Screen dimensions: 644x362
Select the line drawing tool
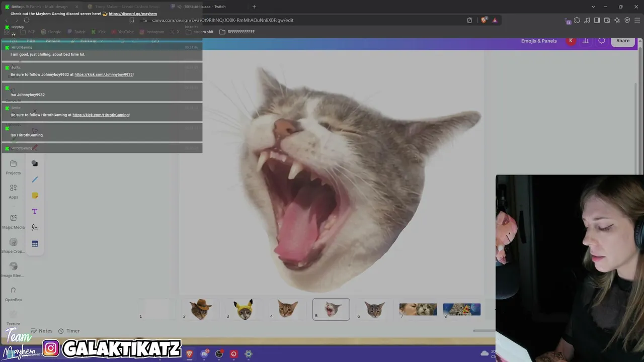[35, 179]
